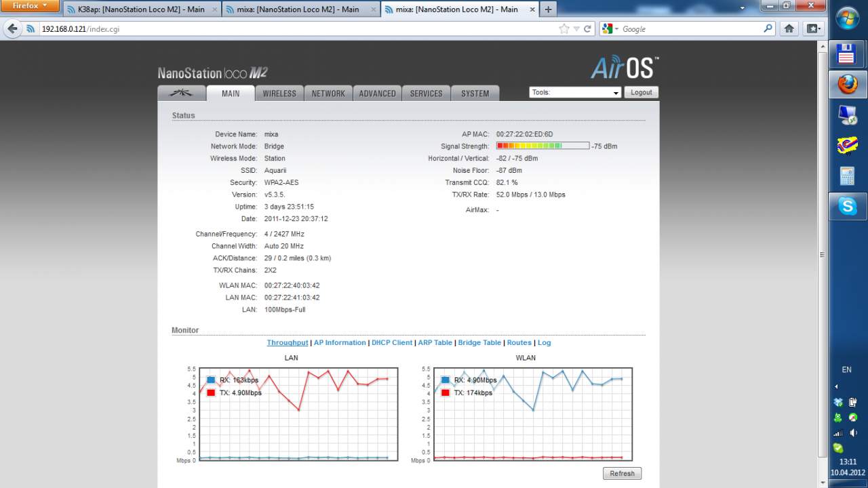
Task: Go to the ADVANCED tab
Action: 377,93
